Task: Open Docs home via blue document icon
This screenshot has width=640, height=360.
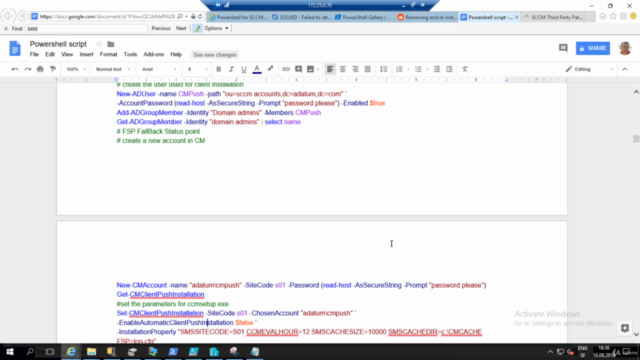Action: pyautogui.click(x=15, y=49)
